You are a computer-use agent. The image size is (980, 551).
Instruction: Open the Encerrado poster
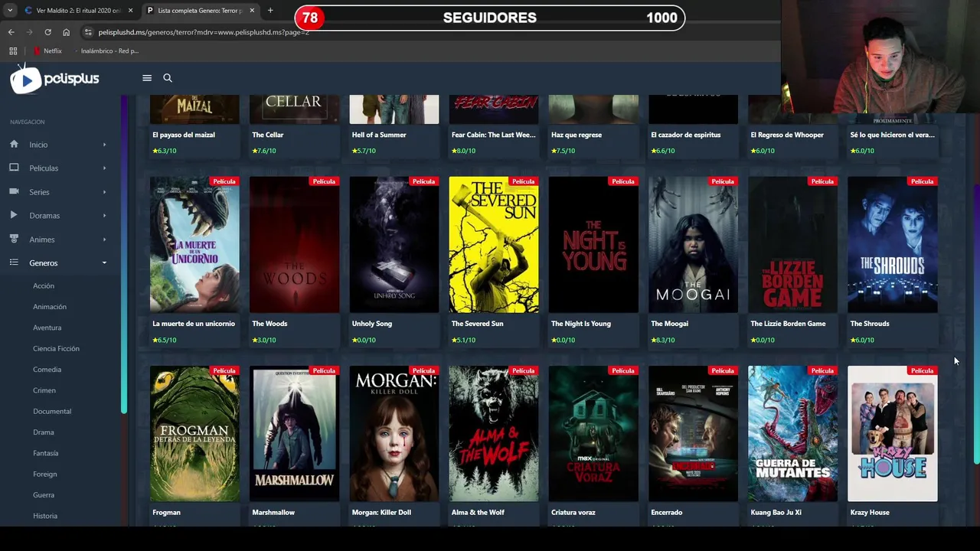693,434
